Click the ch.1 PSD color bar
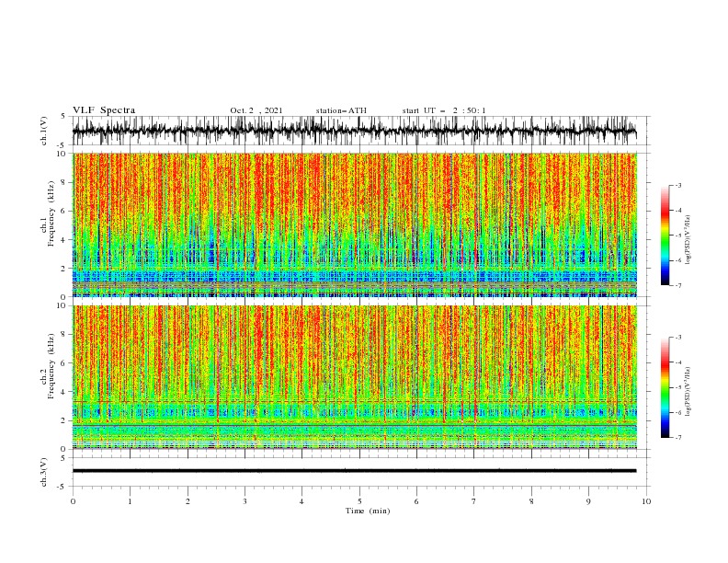Image resolution: width=728 pixels, height=563 pixels. coord(665,236)
